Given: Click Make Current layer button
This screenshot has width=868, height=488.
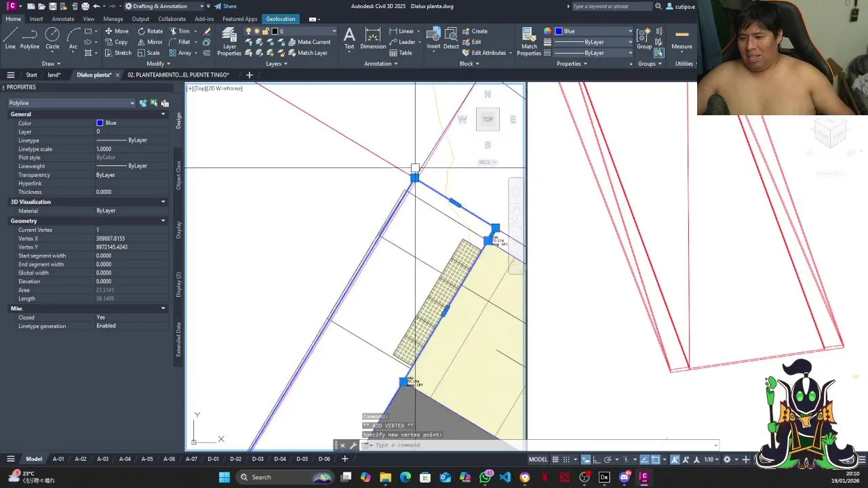Looking at the screenshot, I should (x=309, y=42).
